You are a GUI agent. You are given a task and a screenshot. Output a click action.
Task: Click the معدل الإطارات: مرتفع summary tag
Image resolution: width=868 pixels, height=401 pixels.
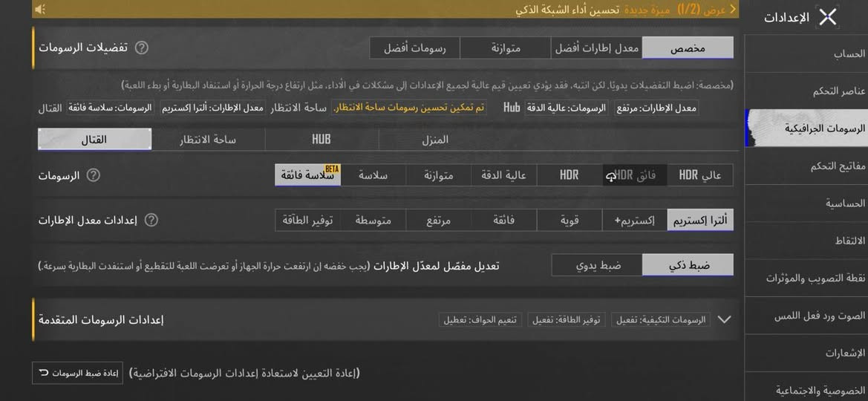656,108
